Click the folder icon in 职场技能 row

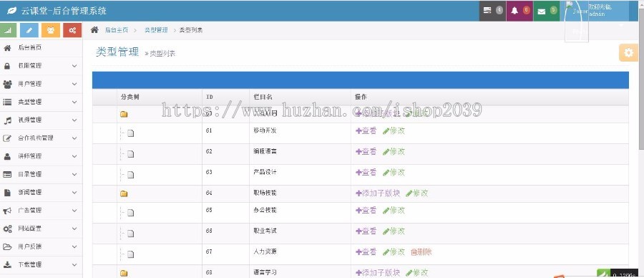coord(124,193)
